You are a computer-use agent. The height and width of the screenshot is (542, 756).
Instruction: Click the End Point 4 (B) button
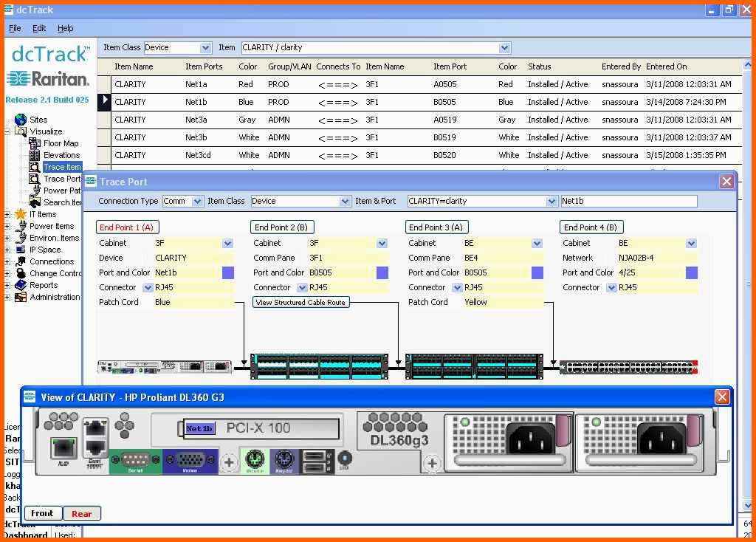tap(591, 227)
